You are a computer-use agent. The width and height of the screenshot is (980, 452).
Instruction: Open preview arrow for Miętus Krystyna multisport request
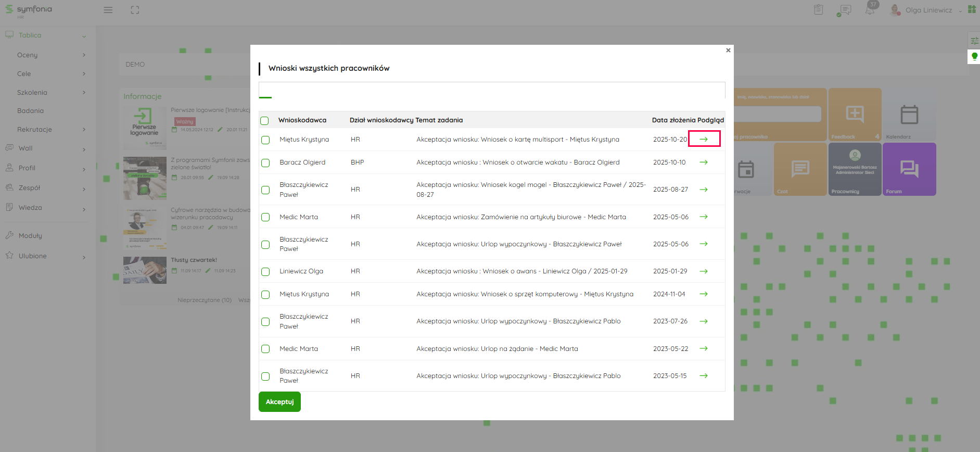click(704, 139)
